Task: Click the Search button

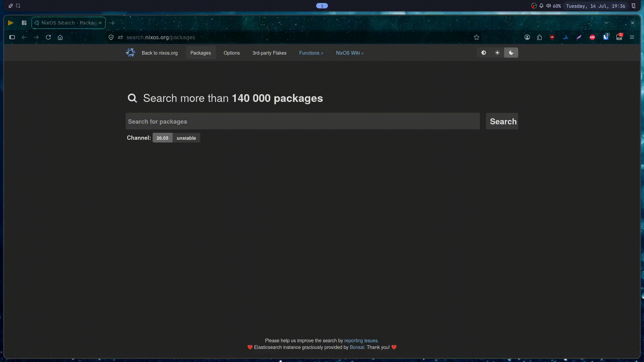Action: (x=502, y=121)
